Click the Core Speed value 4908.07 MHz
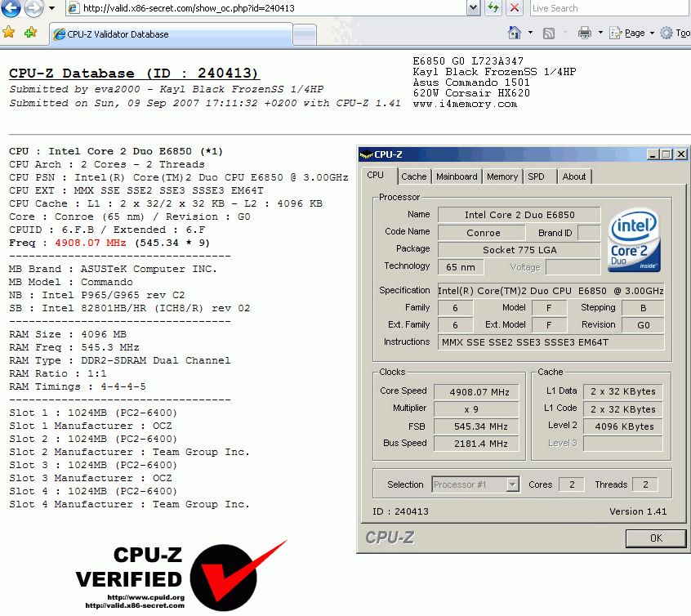Screen dimensions: 691x616 (476, 391)
